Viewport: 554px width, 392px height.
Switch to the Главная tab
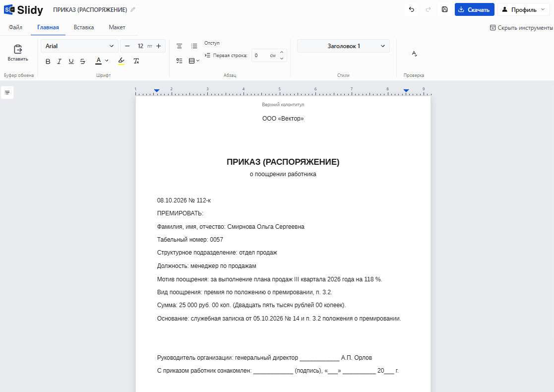click(48, 27)
